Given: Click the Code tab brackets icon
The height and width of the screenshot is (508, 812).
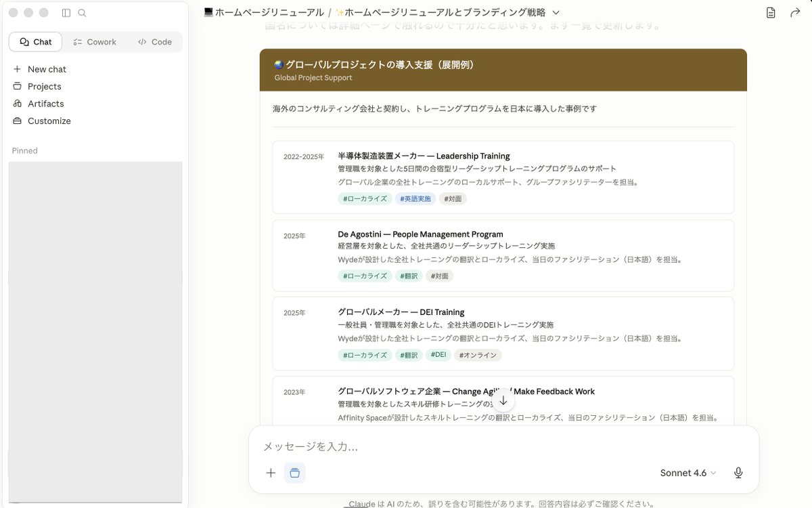Looking at the screenshot, I should click(142, 42).
